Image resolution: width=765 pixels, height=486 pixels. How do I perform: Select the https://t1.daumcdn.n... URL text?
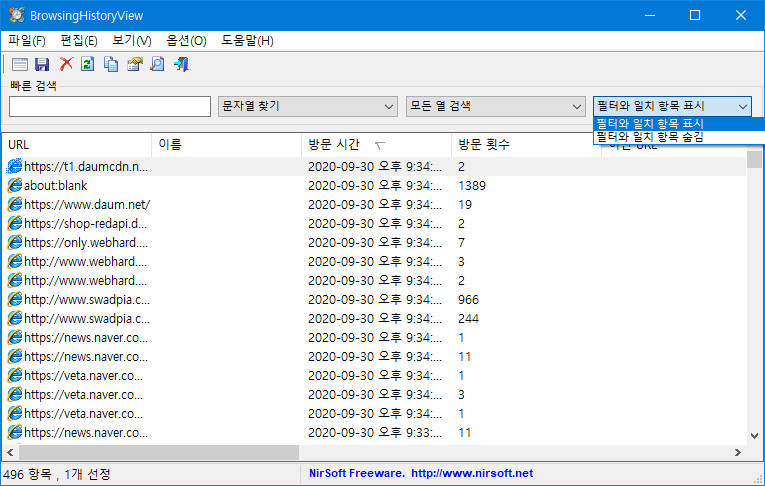click(86, 166)
